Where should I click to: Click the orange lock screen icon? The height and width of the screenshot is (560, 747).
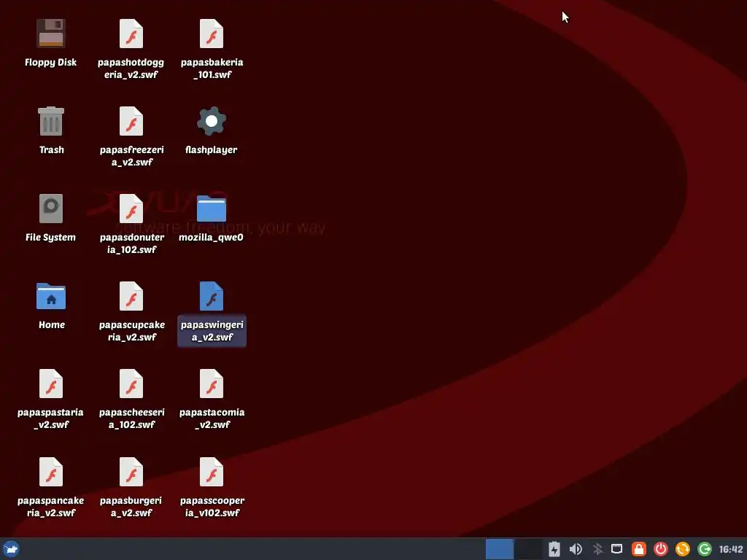pyautogui.click(x=639, y=549)
